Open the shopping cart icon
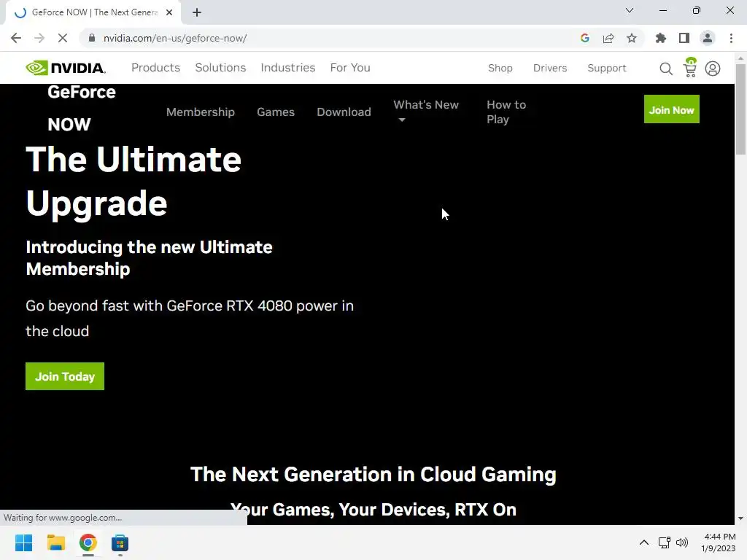The width and height of the screenshot is (747, 560). coord(690,68)
